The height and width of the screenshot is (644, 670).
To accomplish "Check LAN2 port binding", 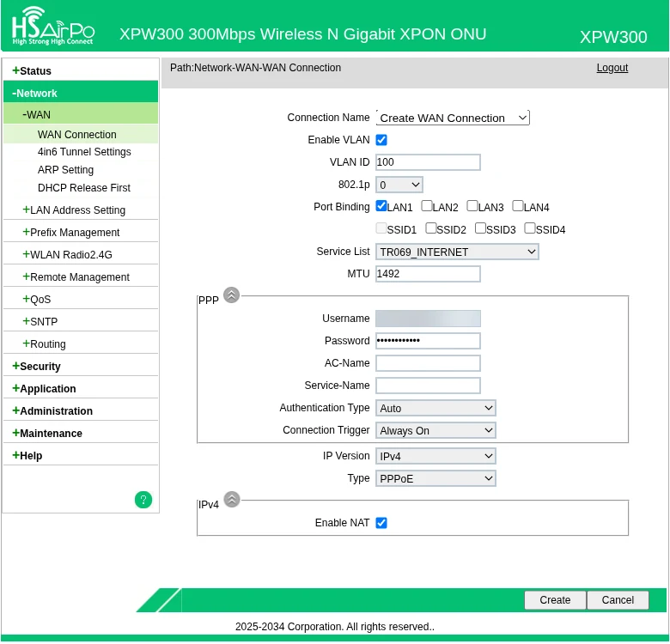I will click(x=426, y=206).
